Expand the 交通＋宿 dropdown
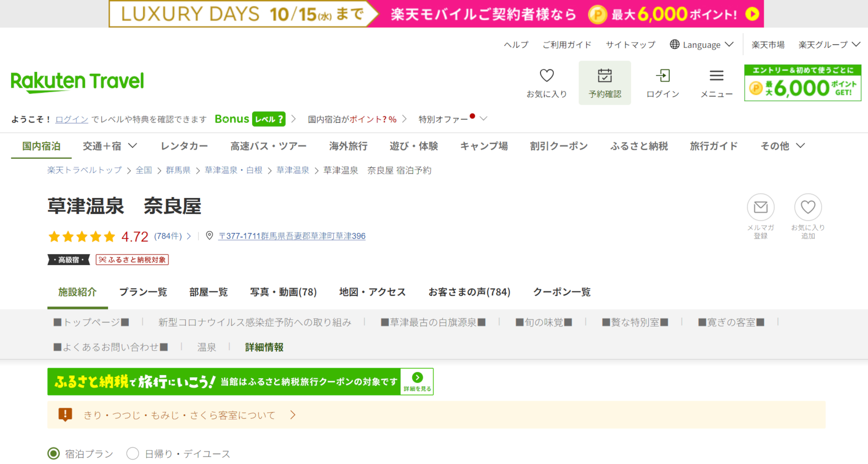 click(109, 146)
